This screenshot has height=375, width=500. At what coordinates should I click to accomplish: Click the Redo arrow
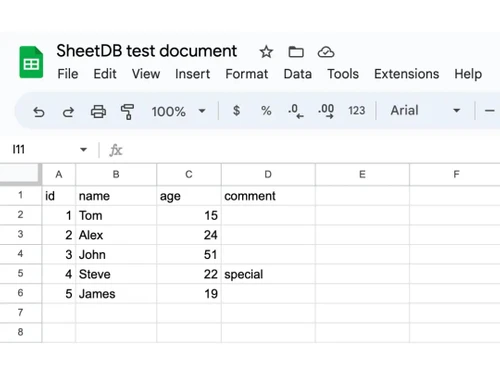[68, 111]
